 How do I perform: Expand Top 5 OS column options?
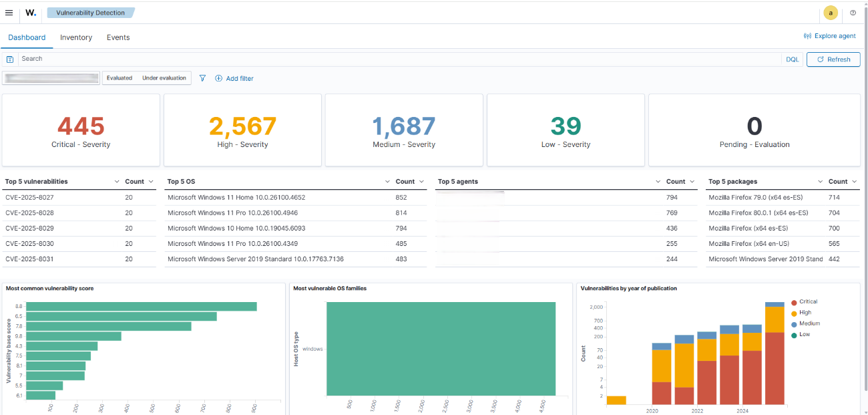(x=387, y=182)
